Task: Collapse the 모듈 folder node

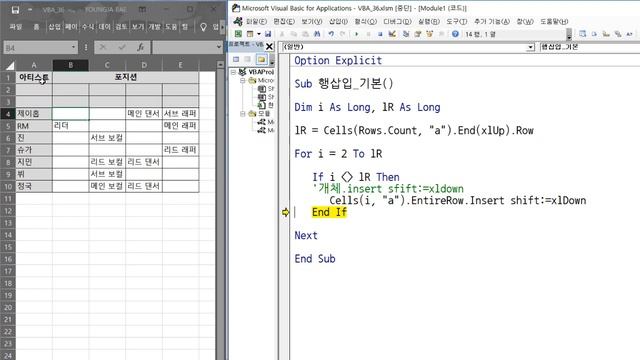Action: (242, 113)
